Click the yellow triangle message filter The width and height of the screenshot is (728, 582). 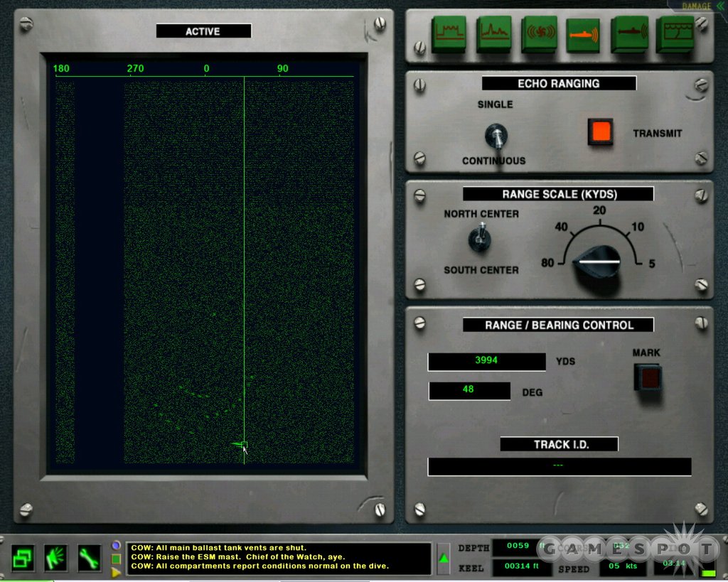pyautogui.click(x=116, y=571)
